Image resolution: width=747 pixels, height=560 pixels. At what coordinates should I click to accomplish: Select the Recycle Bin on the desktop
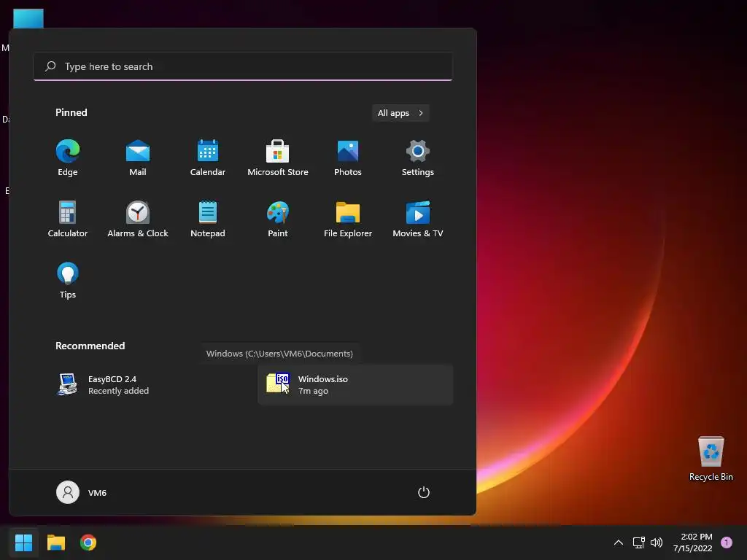[711, 458]
